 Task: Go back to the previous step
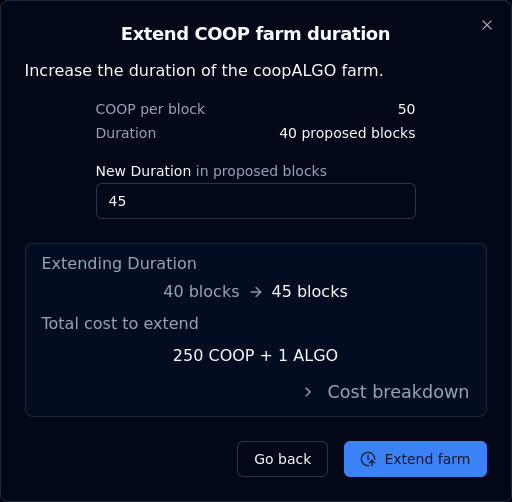click(x=282, y=459)
